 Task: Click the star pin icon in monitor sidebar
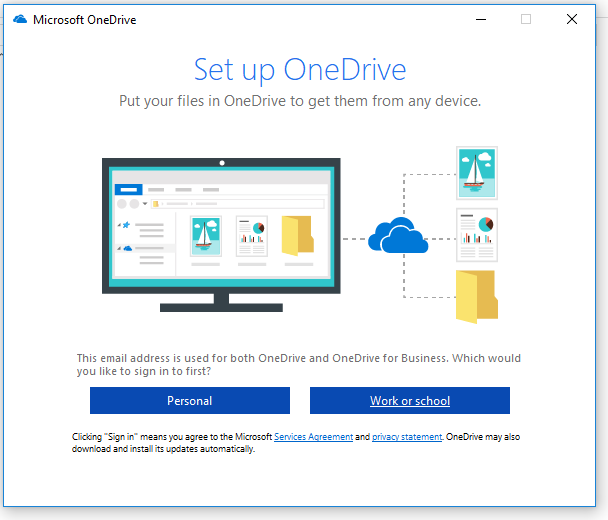(x=125, y=225)
